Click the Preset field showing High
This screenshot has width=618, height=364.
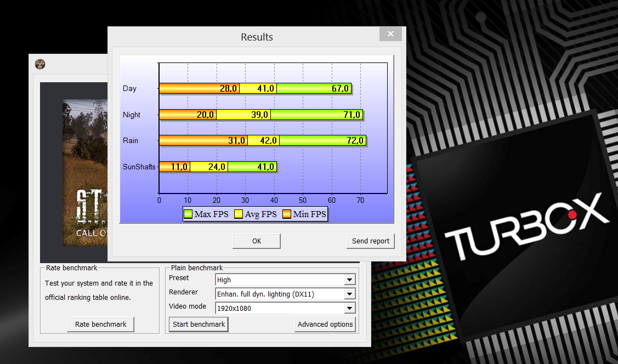point(285,280)
